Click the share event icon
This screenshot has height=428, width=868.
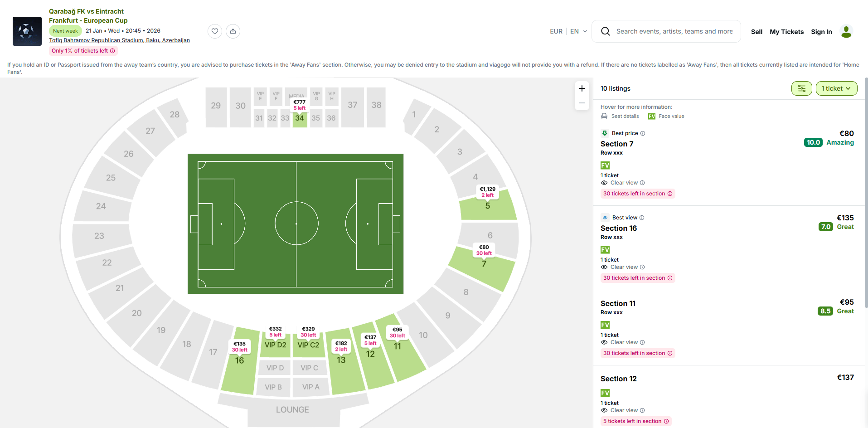click(233, 31)
